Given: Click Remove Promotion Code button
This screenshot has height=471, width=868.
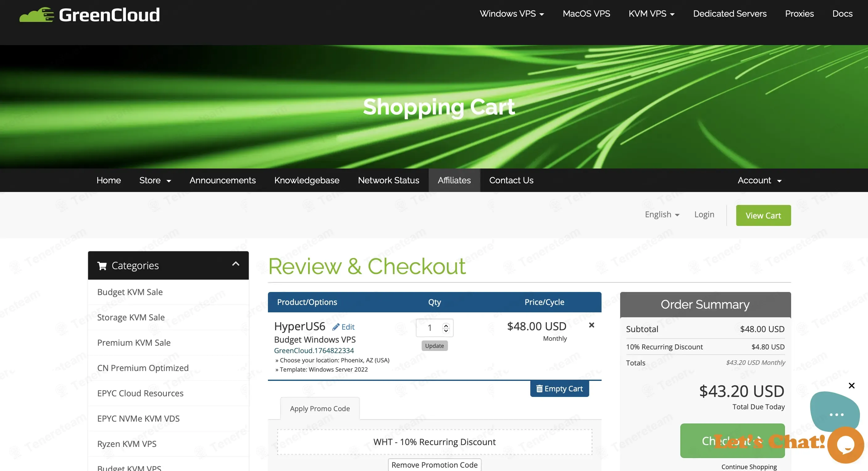Looking at the screenshot, I should tap(434, 465).
